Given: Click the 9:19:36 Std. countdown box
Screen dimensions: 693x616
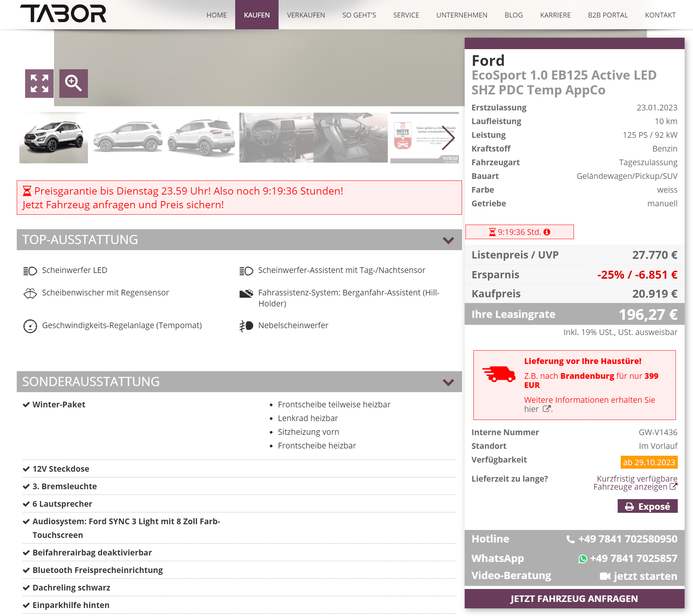Looking at the screenshot, I should 519,232.
